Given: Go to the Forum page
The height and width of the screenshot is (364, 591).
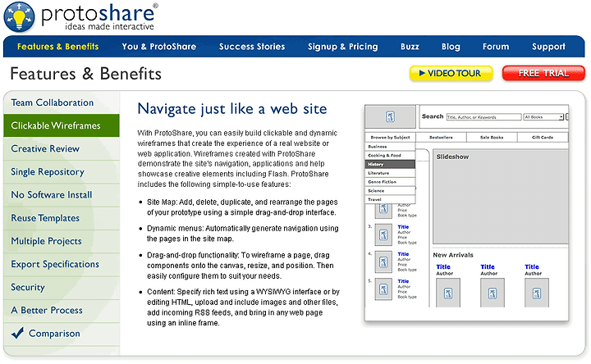Looking at the screenshot, I should (x=496, y=47).
